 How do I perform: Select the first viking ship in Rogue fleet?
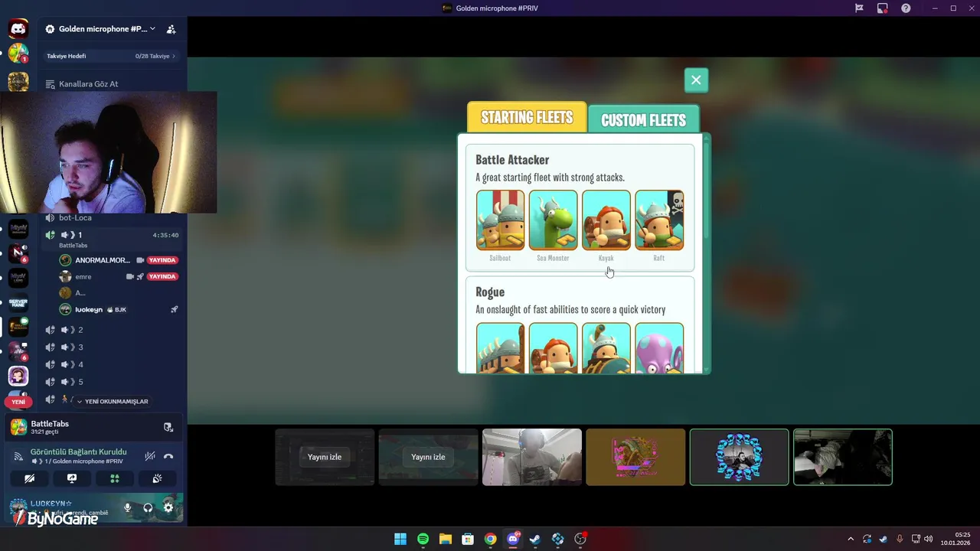tap(500, 348)
